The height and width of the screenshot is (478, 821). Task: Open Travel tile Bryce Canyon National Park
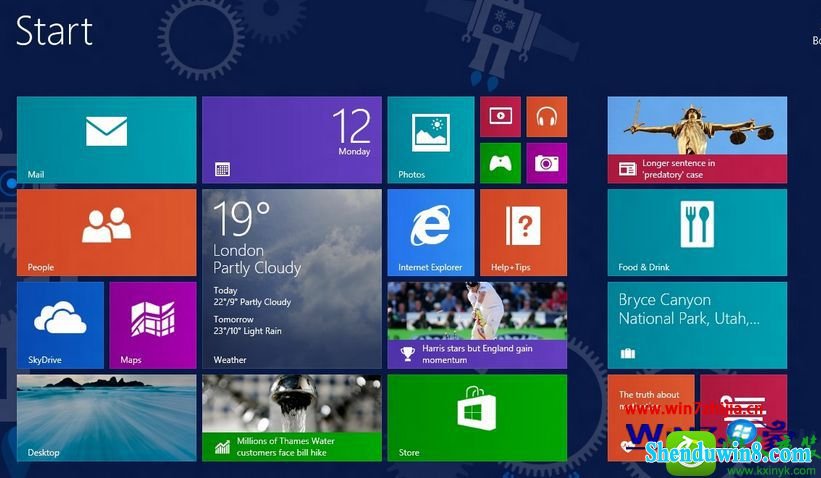(x=697, y=325)
